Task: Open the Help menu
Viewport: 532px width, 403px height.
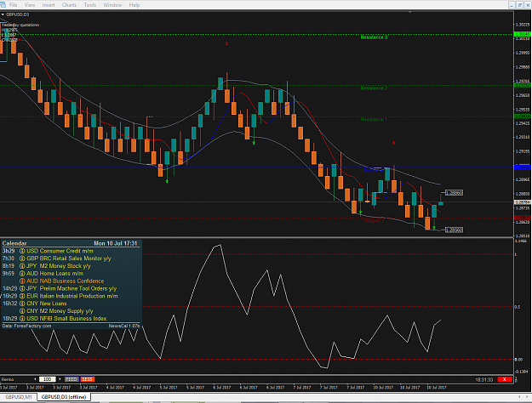Action: pyautogui.click(x=134, y=5)
